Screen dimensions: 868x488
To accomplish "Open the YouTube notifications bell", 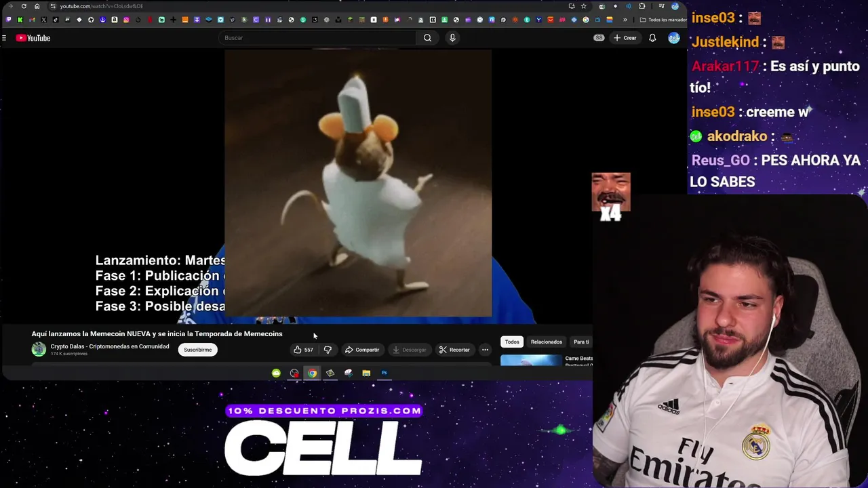I will [652, 38].
